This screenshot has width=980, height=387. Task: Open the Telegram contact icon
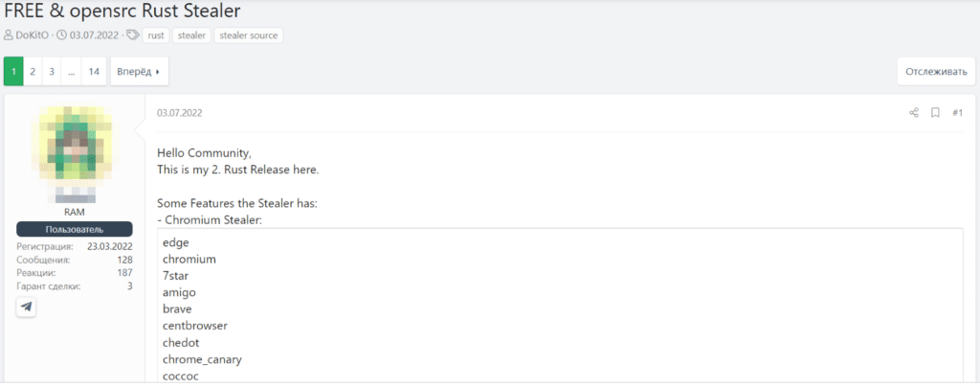point(26,307)
